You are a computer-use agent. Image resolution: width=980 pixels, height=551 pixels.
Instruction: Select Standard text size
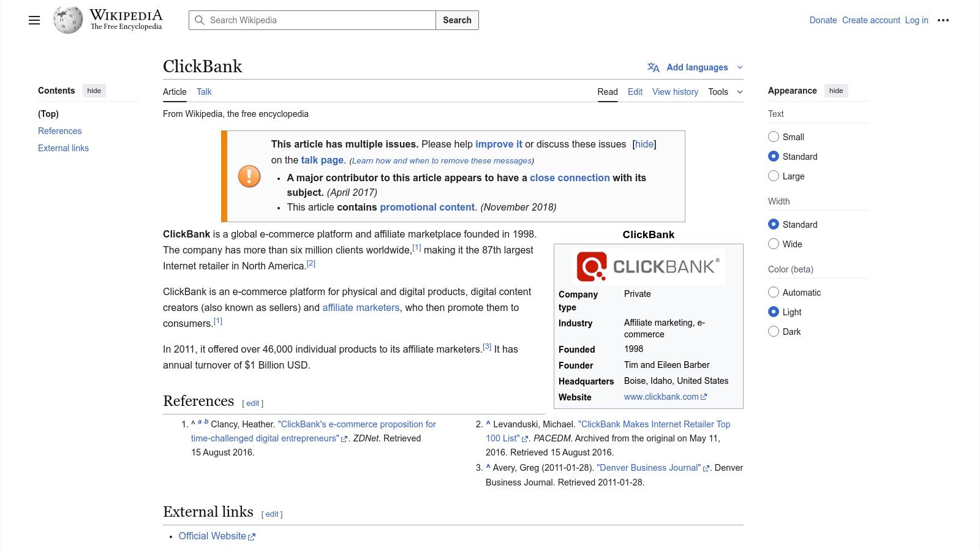774,156
